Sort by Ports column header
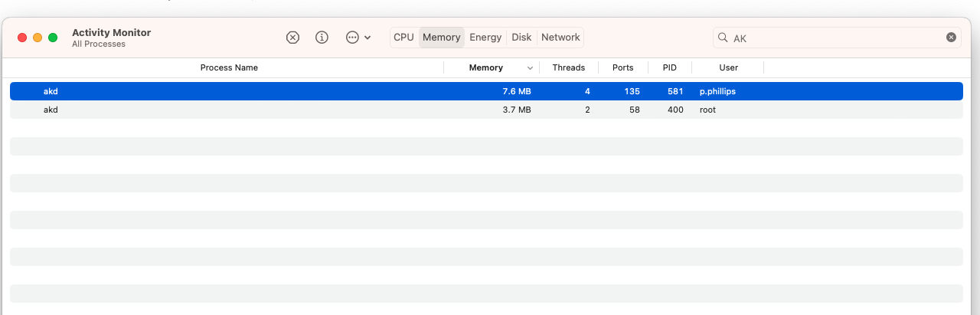Image resolution: width=980 pixels, height=315 pixels. coord(623,68)
